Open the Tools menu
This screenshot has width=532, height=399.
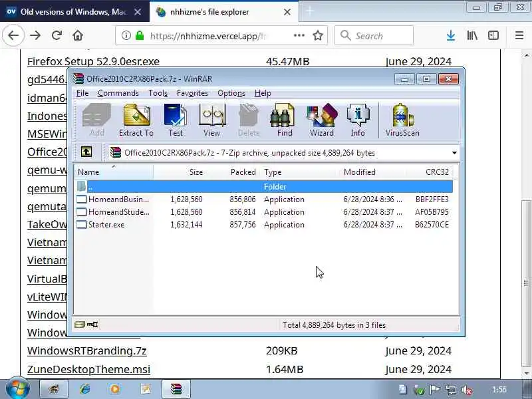158,93
